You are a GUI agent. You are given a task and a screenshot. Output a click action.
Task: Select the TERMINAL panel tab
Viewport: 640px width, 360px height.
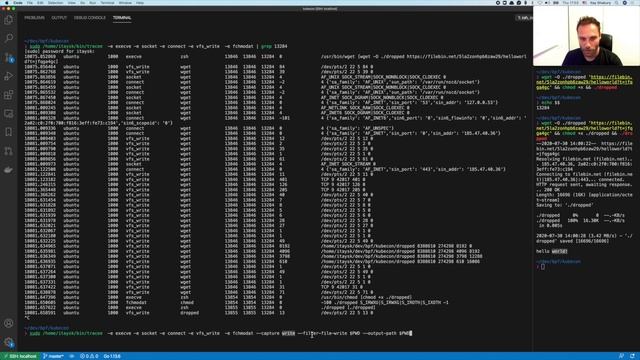point(122,18)
